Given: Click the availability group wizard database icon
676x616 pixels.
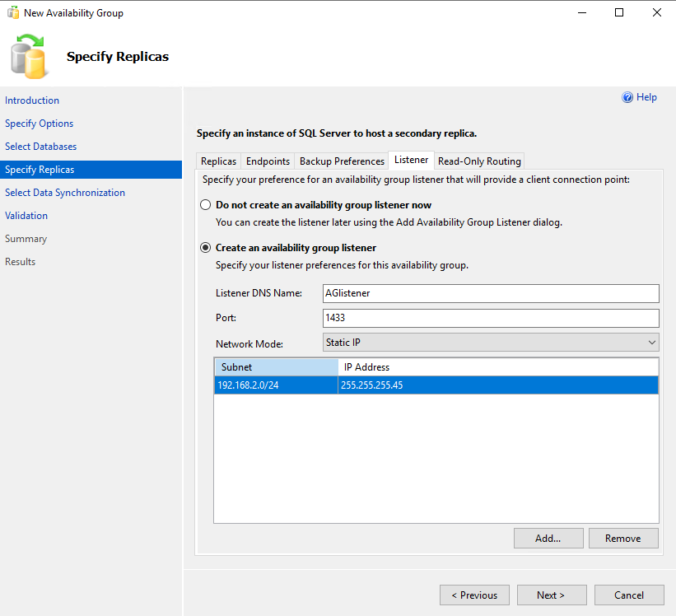Looking at the screenshot, I should click(30, 56).
